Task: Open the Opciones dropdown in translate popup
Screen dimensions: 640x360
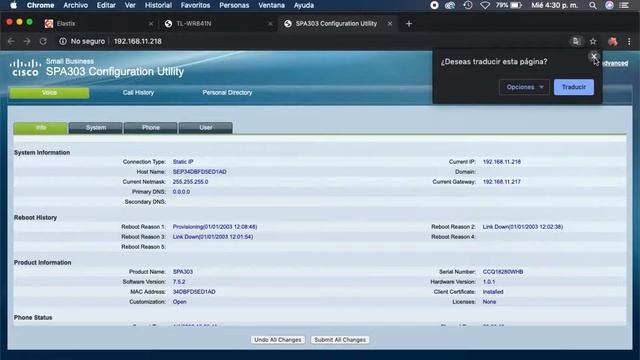Action: click(524, 87)
